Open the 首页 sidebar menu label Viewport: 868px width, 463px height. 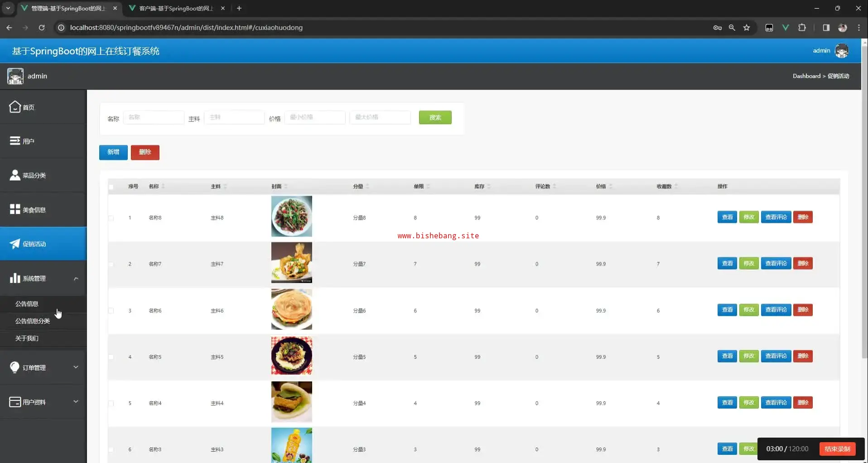point(29,107)
